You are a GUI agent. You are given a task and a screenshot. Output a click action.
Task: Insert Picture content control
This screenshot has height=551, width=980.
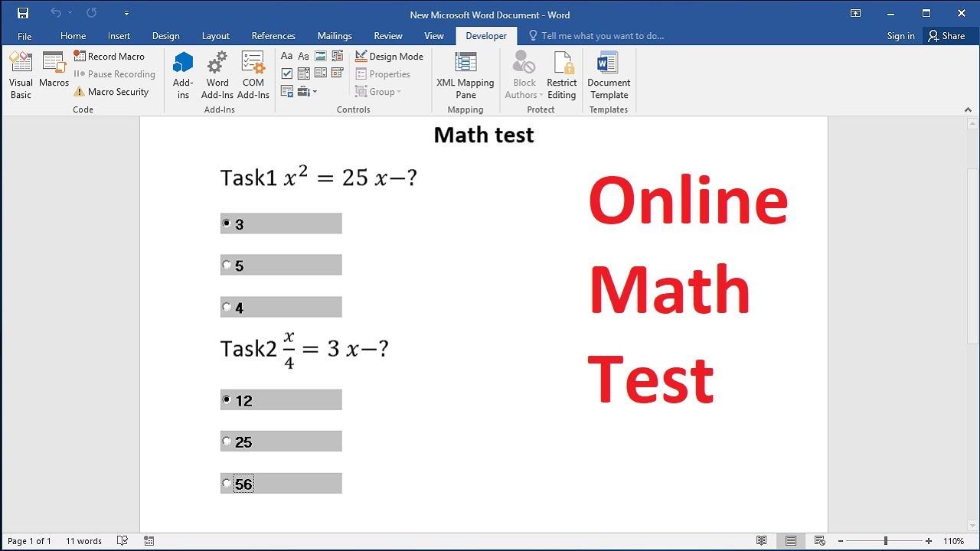click(321, 57)
